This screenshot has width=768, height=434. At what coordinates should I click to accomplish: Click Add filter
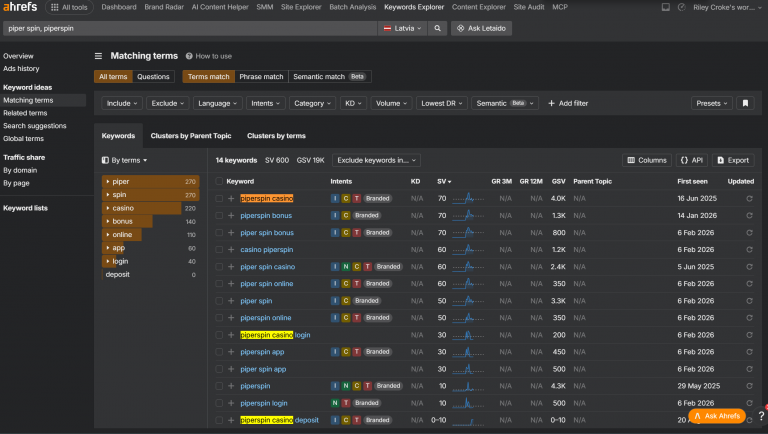(x=568, y=103)
